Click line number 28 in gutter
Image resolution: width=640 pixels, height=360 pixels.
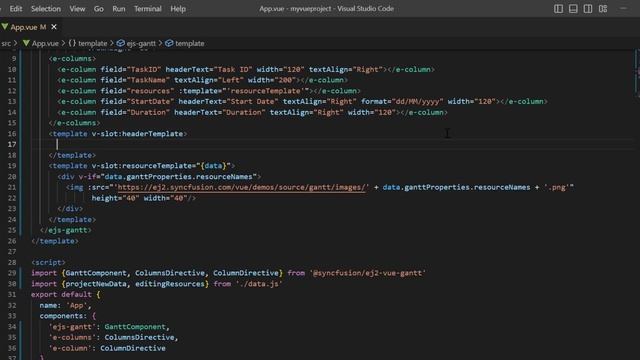12,262
